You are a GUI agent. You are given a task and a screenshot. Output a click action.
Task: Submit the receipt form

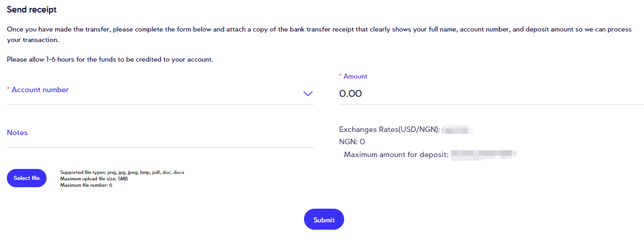pyautogui.click(x=324, y=220)
